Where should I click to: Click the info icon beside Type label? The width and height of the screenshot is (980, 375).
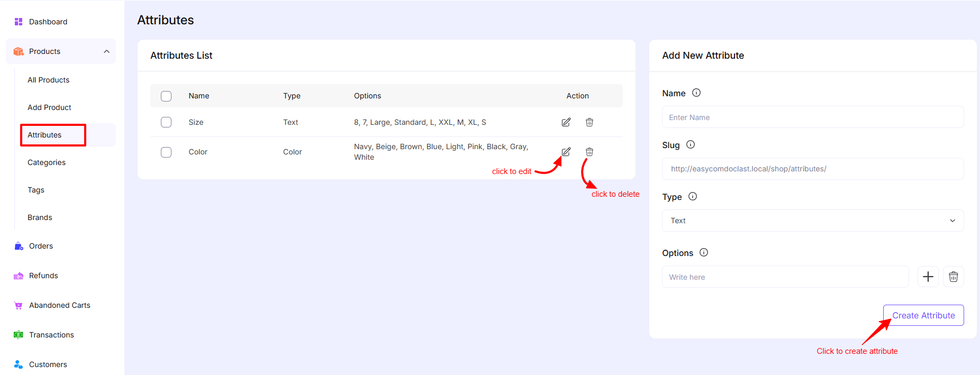pyautogui.click(x=693, y=197)
